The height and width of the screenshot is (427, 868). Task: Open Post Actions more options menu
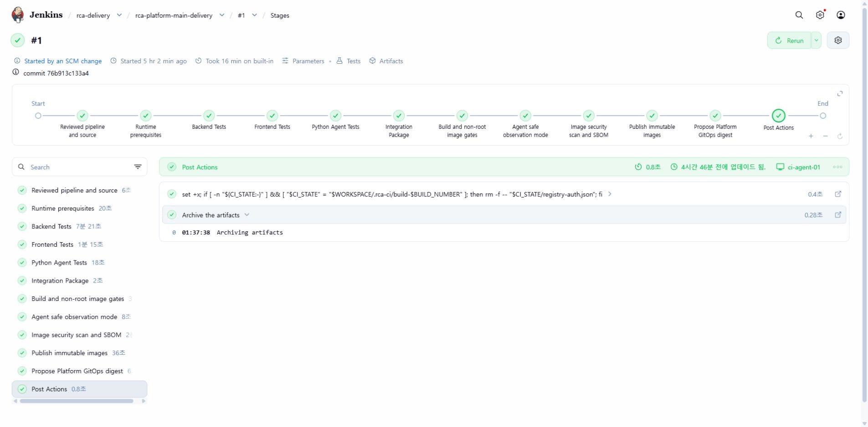click(837, 167)
